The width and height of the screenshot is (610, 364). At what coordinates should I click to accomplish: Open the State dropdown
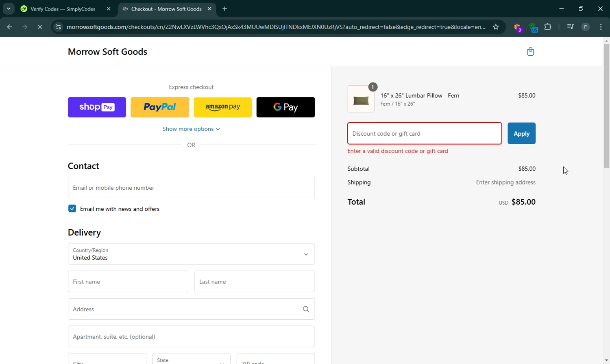pyautogui.click(x=191, y=359)
